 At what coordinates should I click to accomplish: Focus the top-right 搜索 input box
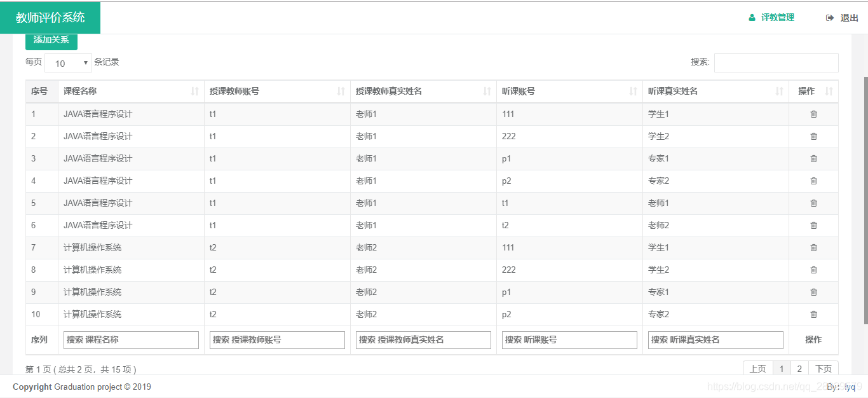coord(776,63)
